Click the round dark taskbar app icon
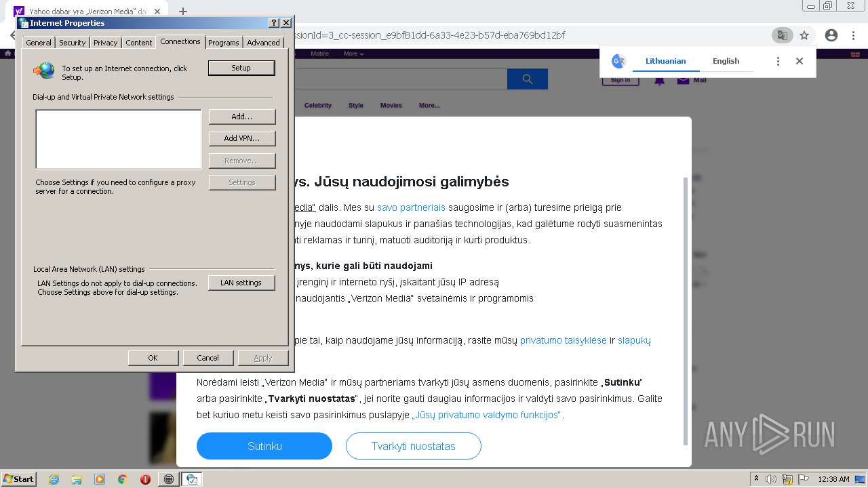Viewport: 868px width, 488px height. 169,479
